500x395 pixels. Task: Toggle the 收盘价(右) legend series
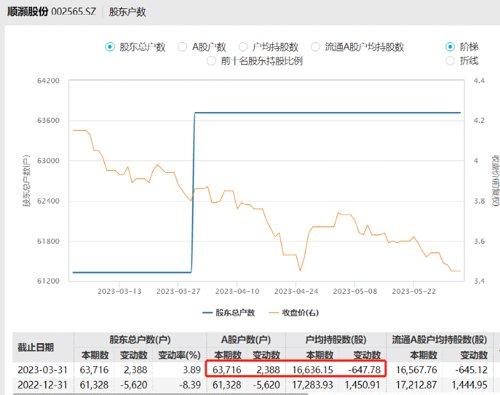[294, 313]
